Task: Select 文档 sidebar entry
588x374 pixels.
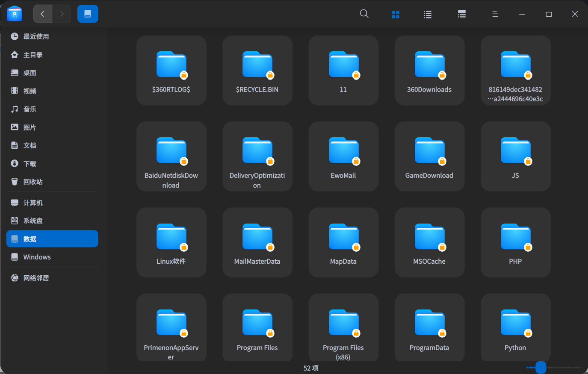Action: 52,145
